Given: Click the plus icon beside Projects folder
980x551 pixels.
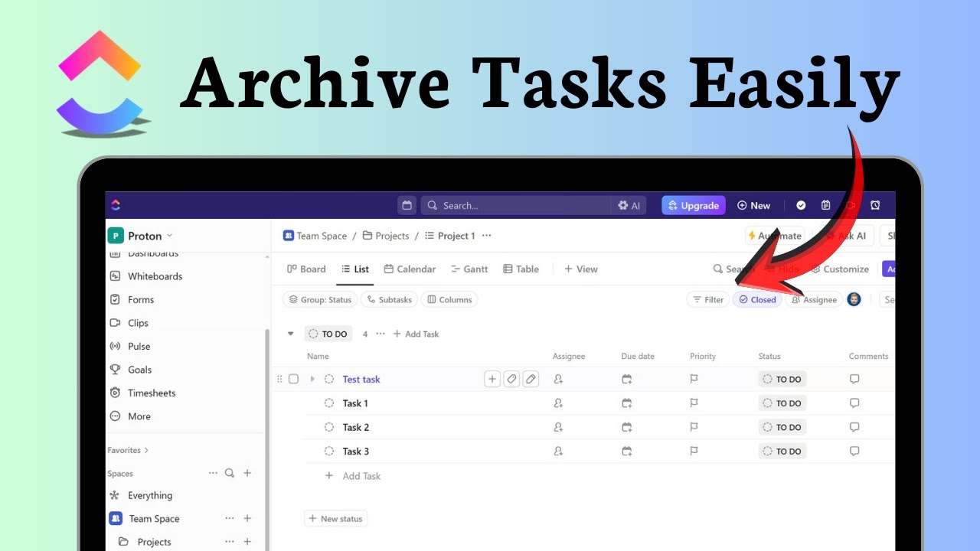Looking at the screenshot, I should [x=247, y=542].
